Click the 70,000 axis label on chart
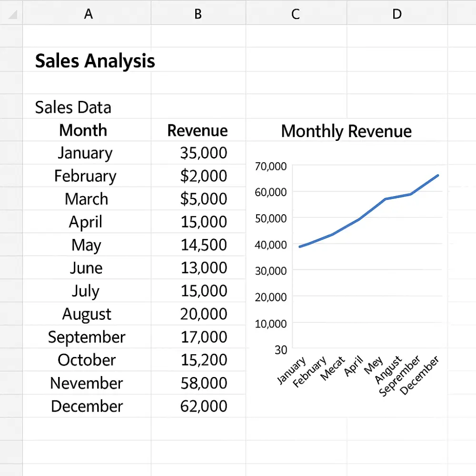 (x=270, y=167)
